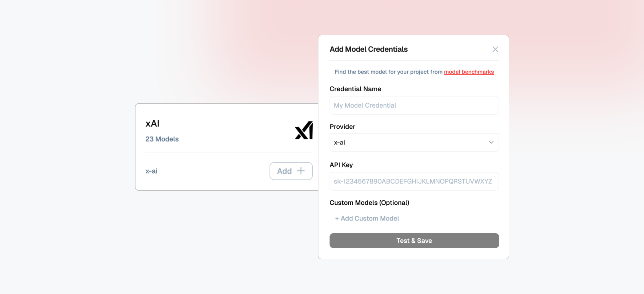Viewport: 644px width, 294px height.
Task: Click the Credential Name label
Action: point(355,89)
